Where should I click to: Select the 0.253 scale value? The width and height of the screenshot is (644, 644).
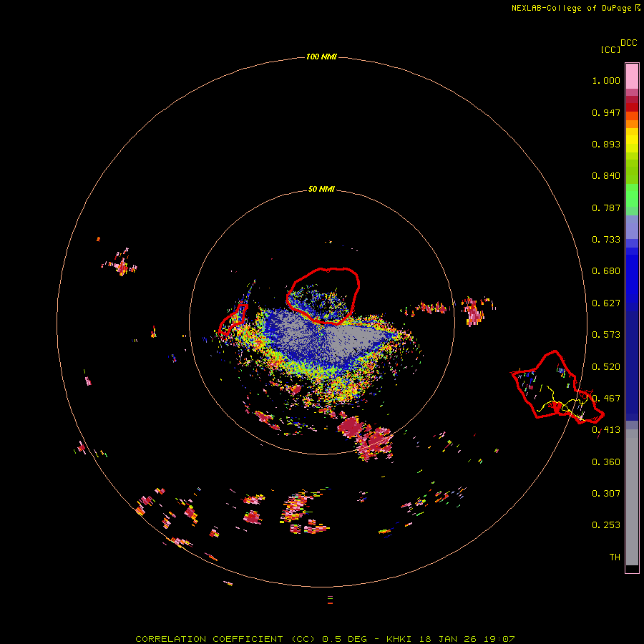[x=606, y=525]
